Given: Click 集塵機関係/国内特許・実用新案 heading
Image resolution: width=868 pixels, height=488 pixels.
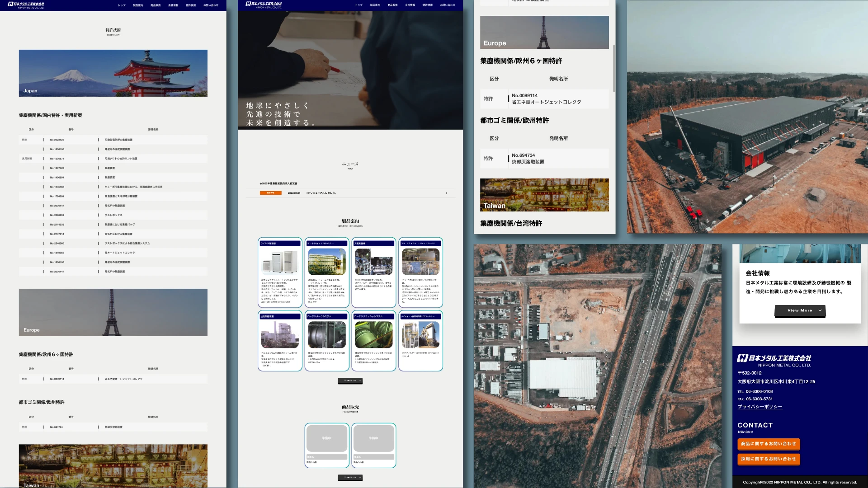Looking at the screenshot, I should click(x=51, y=115).
